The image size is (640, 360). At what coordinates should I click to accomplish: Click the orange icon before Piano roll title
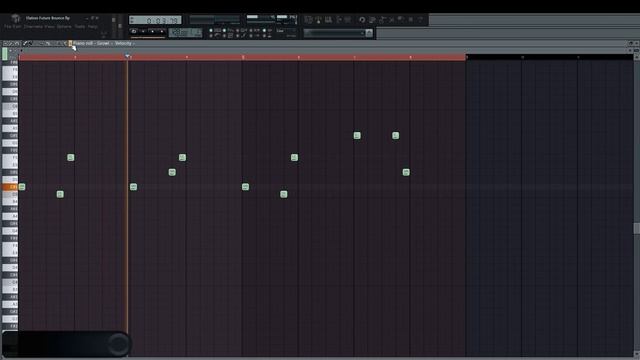click(70, 43)
